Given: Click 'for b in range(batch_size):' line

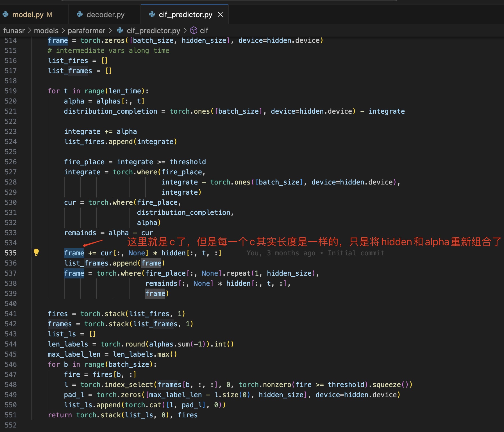Looking at the screenshot, I should click(102, 364).
